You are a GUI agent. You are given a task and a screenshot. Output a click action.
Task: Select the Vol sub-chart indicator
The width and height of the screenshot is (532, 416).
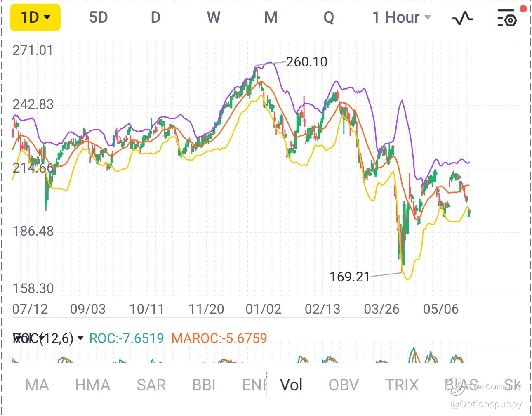point(291,385)
